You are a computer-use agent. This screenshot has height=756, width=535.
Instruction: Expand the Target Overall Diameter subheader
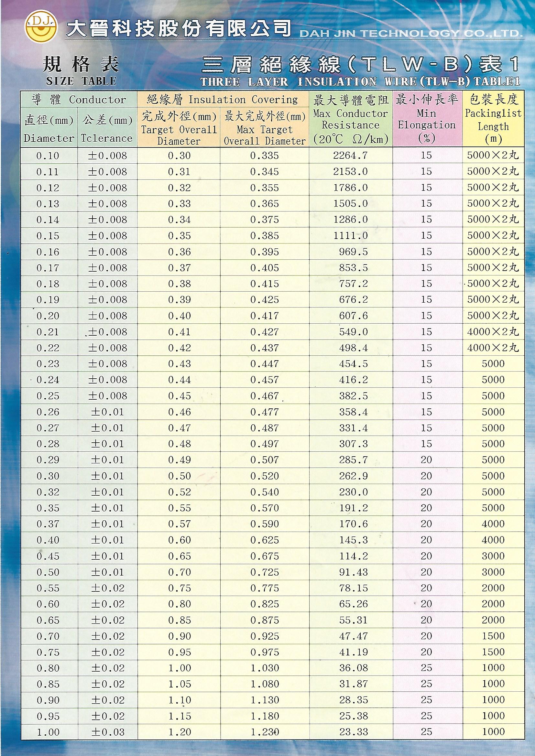180,128
